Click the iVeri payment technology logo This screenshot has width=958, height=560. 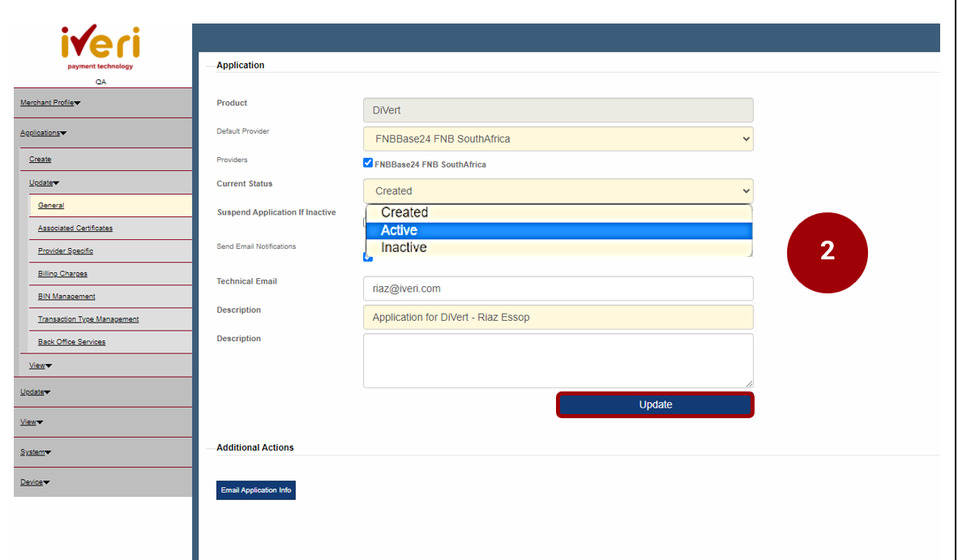click(100, 47)
